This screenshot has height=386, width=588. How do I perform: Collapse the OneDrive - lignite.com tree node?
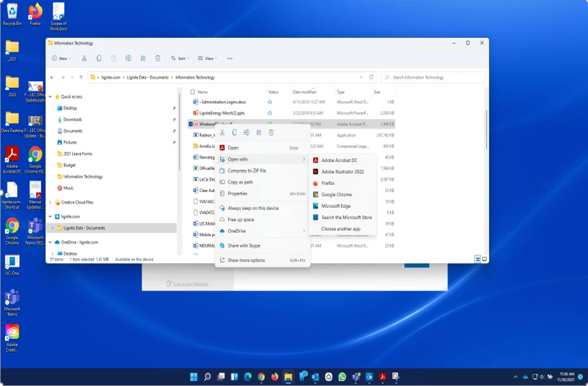pyautogui.click(x=50, y=242)
